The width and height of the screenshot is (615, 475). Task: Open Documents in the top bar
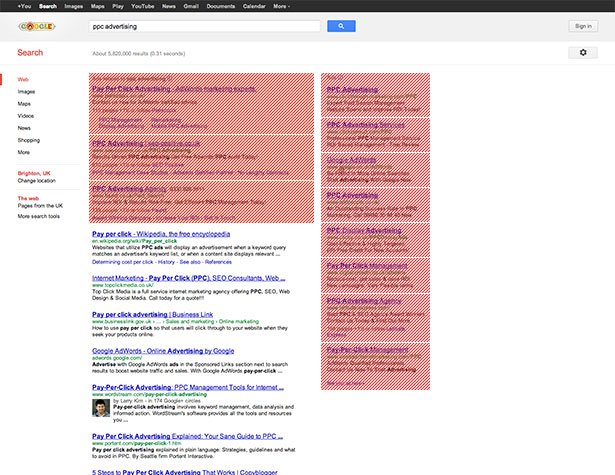click(221, 6)
